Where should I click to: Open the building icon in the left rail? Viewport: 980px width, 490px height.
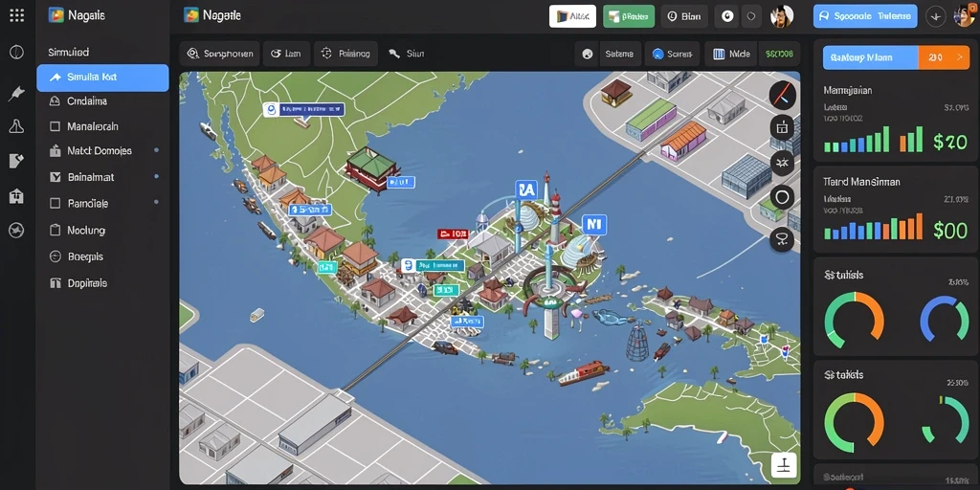[x=16, y=196]
